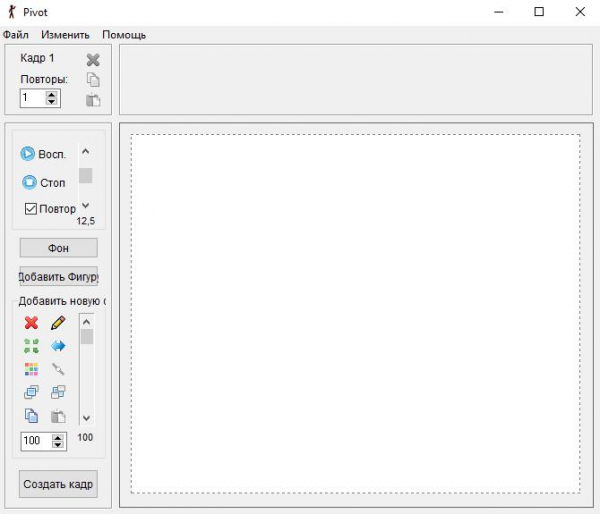Decrease figure size 100 down arrow
The width and height of the screenshot is (600, 514).
click(58, 445)
